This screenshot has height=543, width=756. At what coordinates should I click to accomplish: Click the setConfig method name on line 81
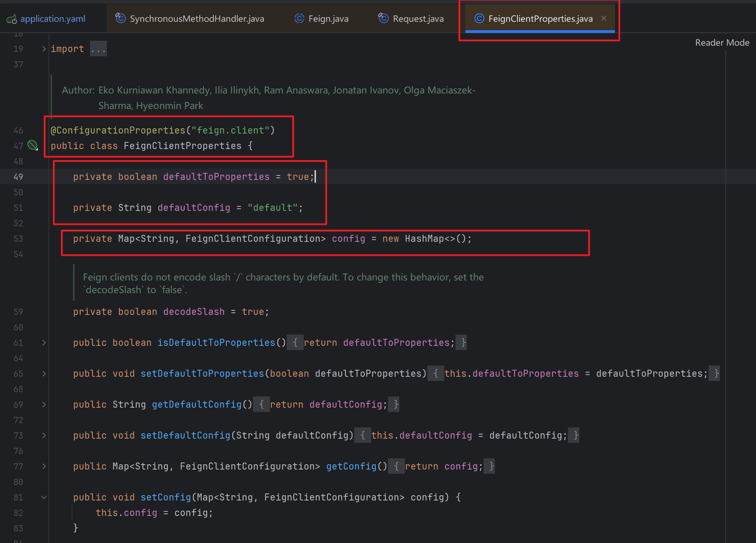[166, 497]
